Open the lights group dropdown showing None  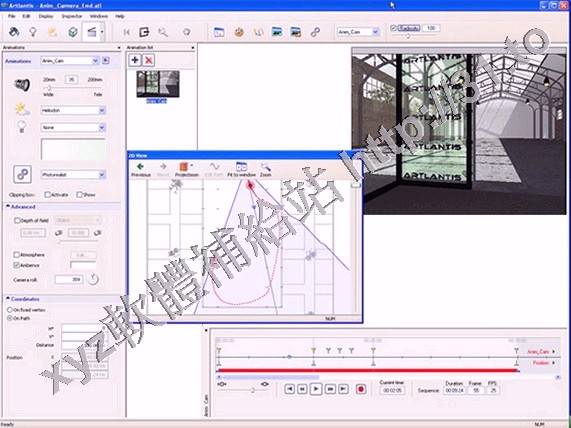coord(73,127)
